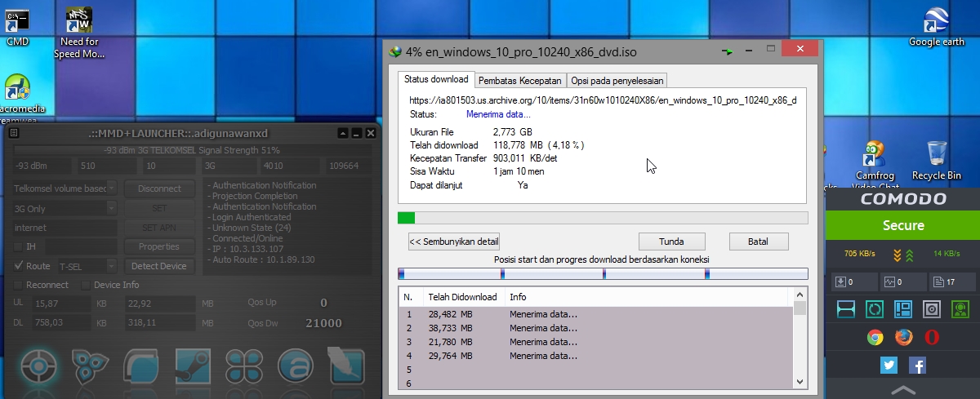Click the internet APN input field

(65, 228)
